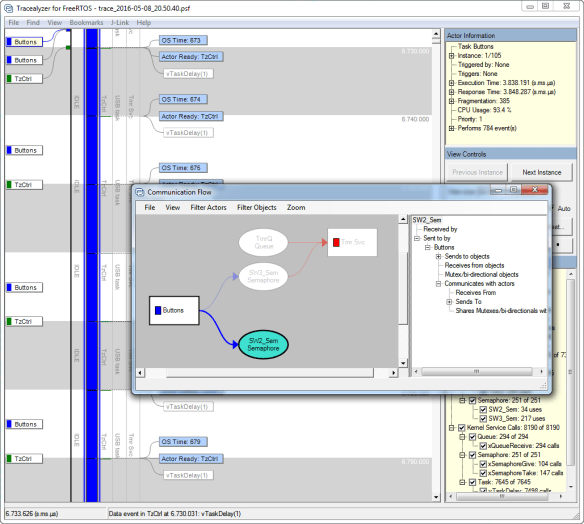
Task: Open the Help menu
Action: click(143, 23)
